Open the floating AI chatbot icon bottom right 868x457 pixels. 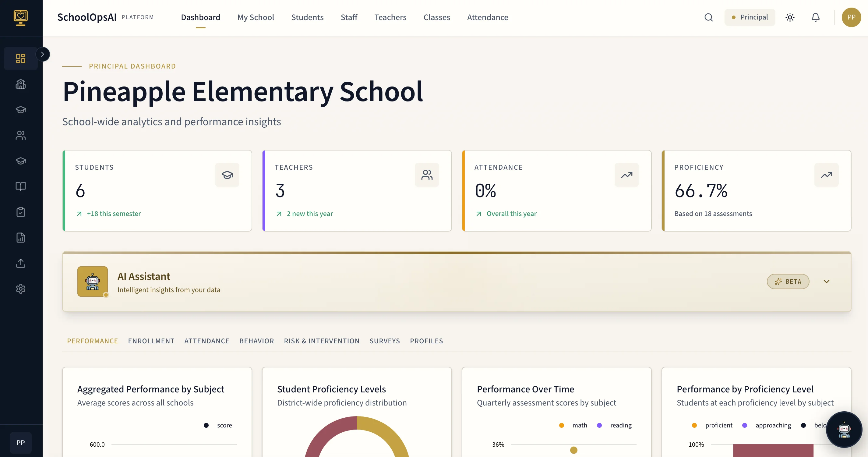(x=844, y=430)
